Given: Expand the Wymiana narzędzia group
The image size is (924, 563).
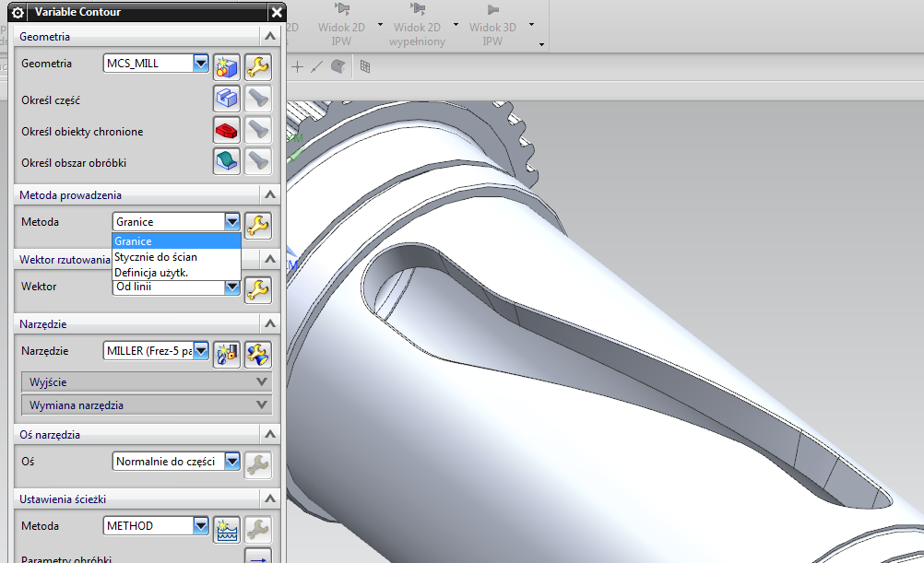Looking at the screenshot, I should [147, 405].
